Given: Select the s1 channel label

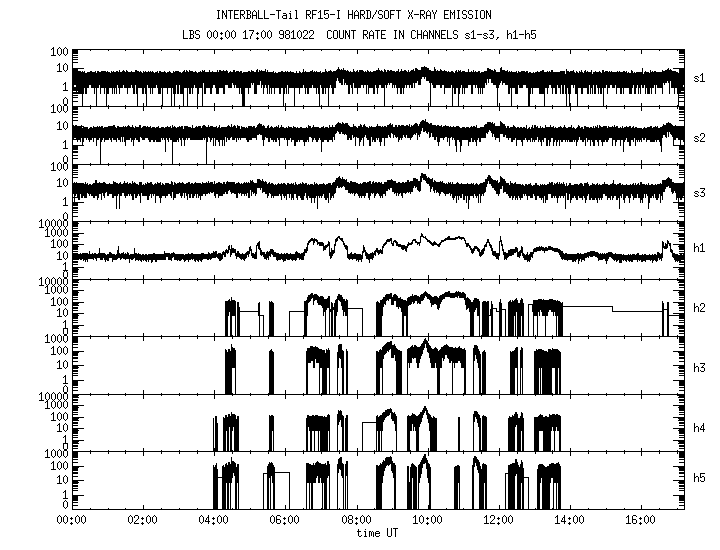Looking at the screenshot, I should pyautogui.click(x=699, y=78).
